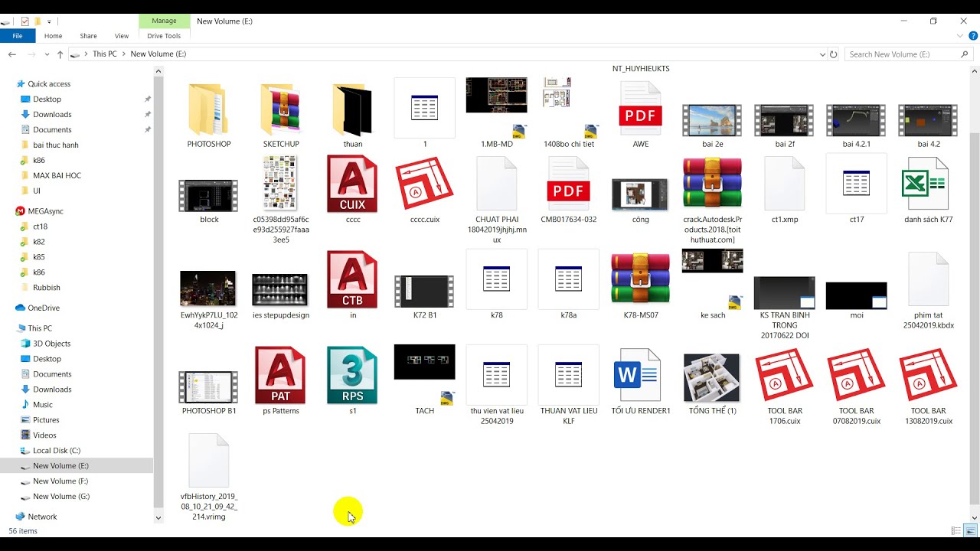Expand the address bar history dropdown
Image resolution: width=980 pixels, height=551 pixels.
822,54
